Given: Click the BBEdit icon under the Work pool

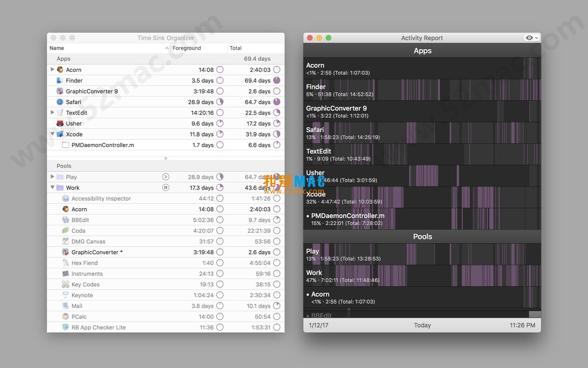Looking at the screenshot, I should (x=65, y=220).
